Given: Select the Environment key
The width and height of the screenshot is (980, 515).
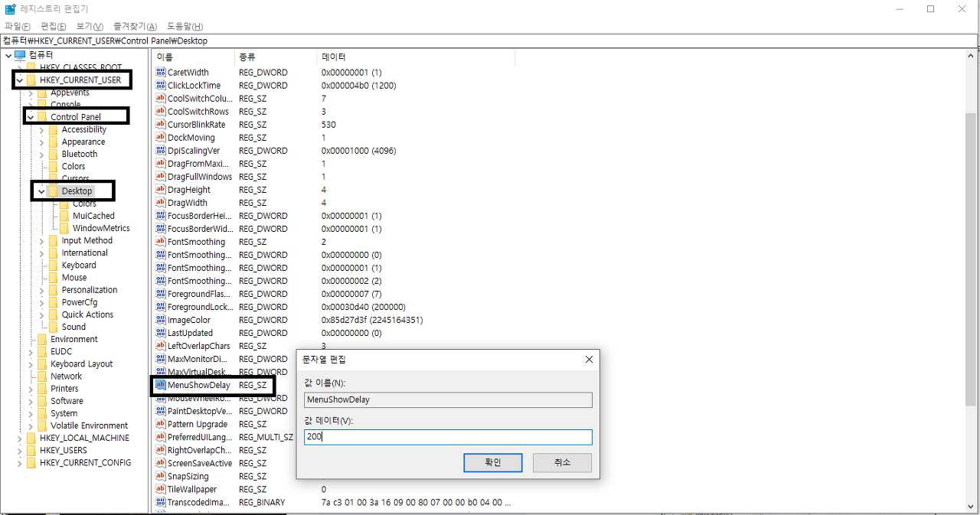Looking at the screenshot, I should [74, 339].
